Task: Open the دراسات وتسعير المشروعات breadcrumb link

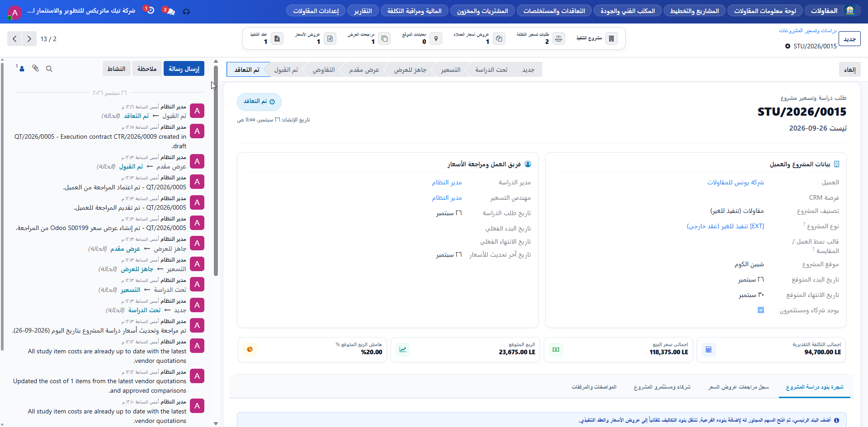Action: coord(808,30)
